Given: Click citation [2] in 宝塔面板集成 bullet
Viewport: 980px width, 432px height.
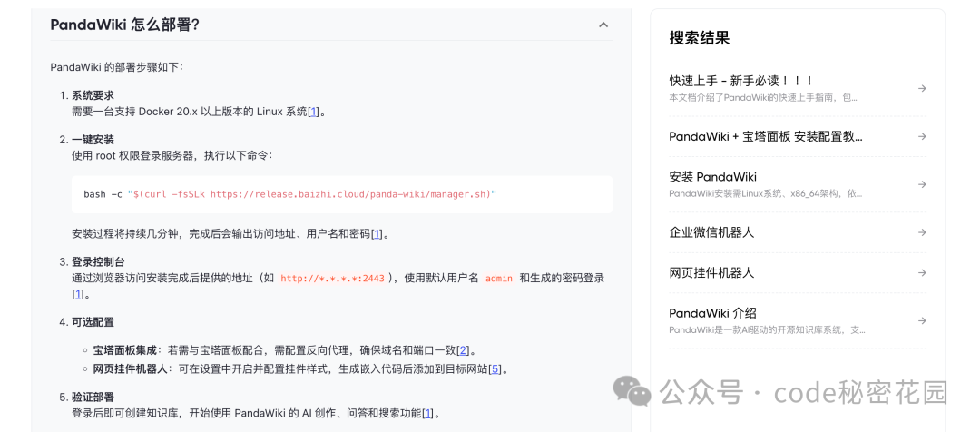Looking at the screenshot, I should click(x=463, y=350).
